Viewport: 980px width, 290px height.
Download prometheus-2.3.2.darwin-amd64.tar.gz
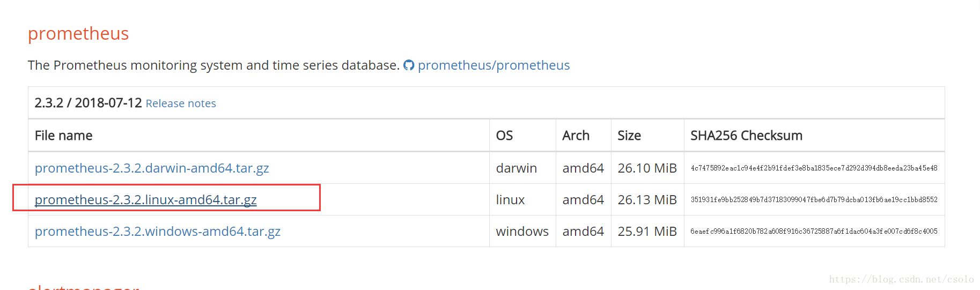(x=152, y=168)
